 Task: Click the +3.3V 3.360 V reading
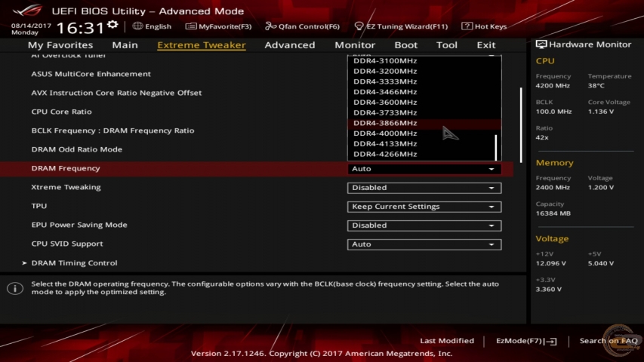(x=549, y=290)
